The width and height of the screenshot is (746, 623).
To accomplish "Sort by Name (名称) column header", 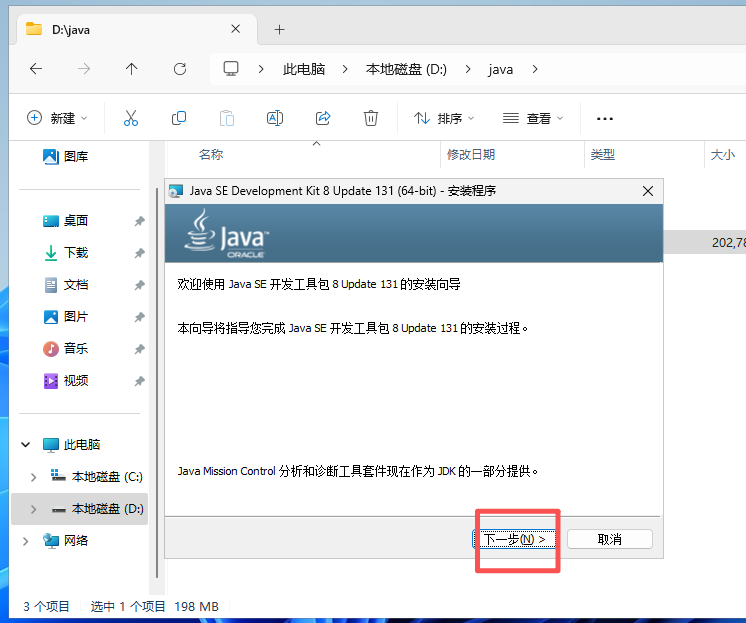I will click(x=211, y=155).
